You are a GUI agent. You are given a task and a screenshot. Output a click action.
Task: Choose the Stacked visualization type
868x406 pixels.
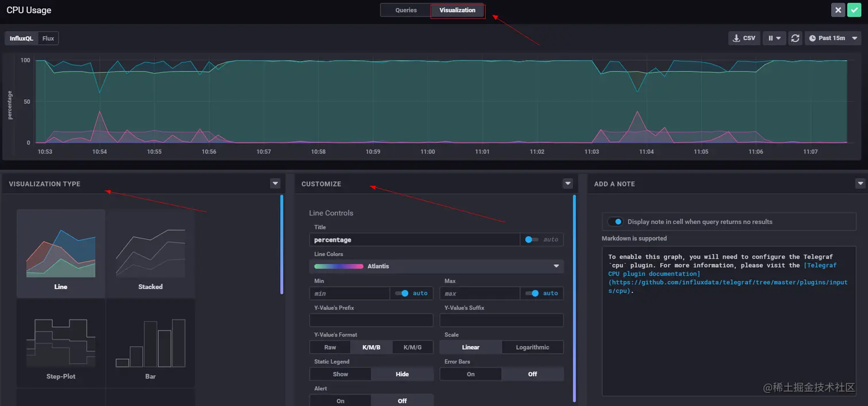(150, 253)
